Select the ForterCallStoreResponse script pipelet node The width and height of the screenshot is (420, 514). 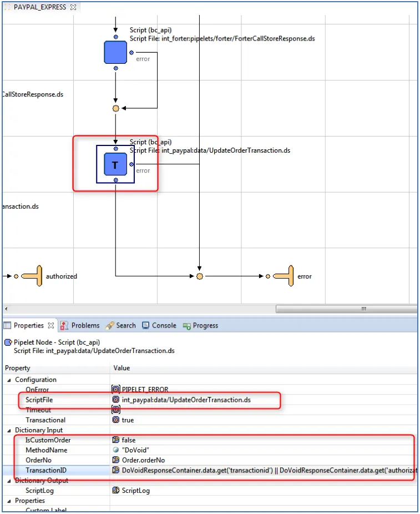click(x=115, y=52)
